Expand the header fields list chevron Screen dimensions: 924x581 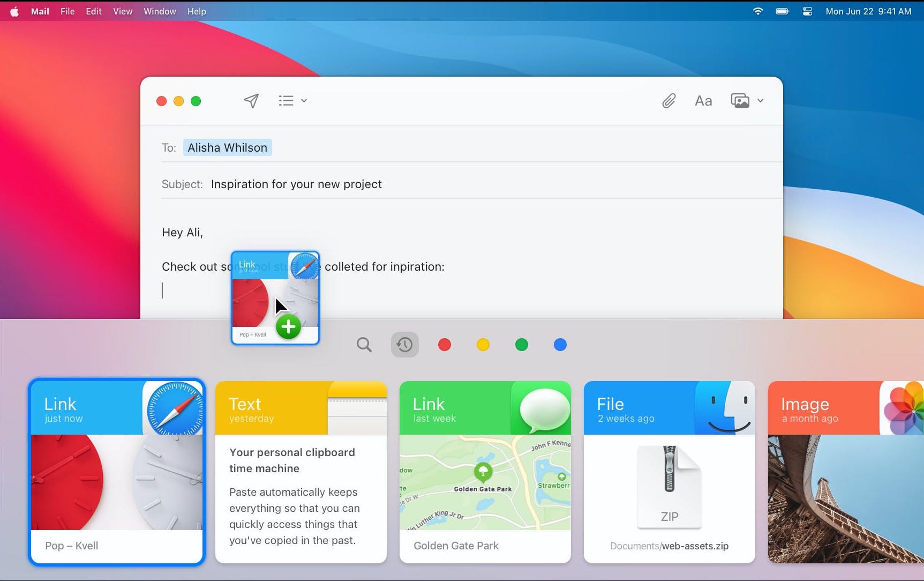pos(303,101)
